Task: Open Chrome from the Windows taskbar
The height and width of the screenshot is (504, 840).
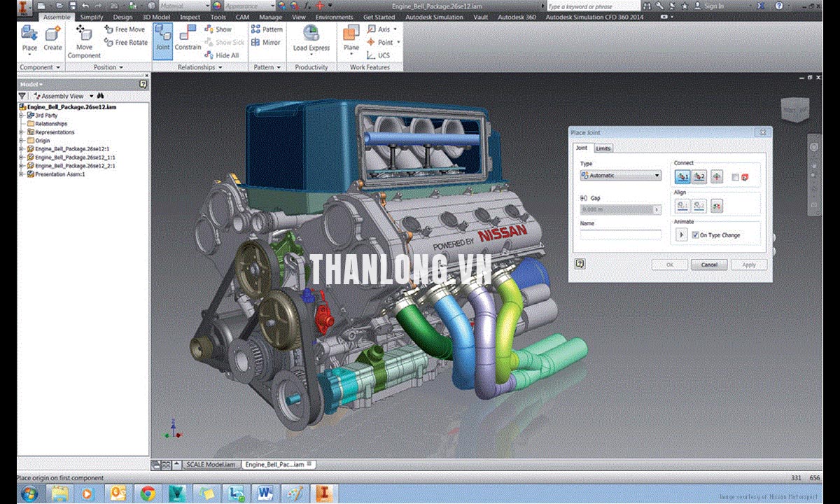Action: coord(147,493)
